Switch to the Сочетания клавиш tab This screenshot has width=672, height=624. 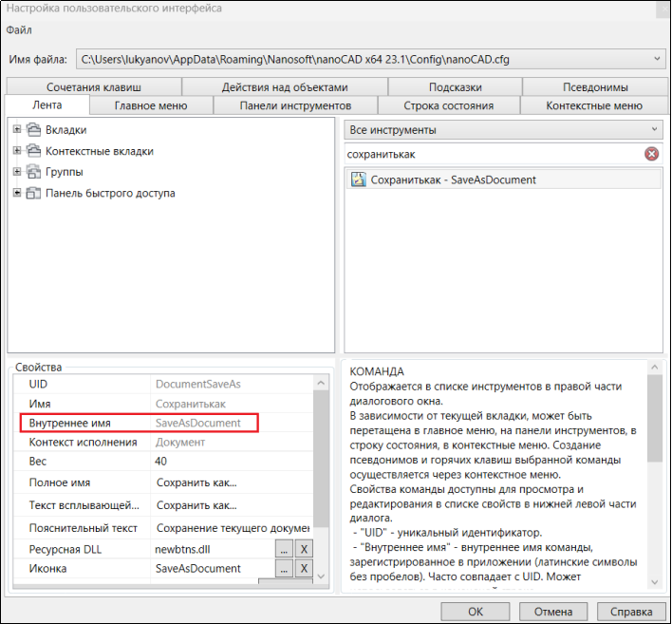[94, 87]
